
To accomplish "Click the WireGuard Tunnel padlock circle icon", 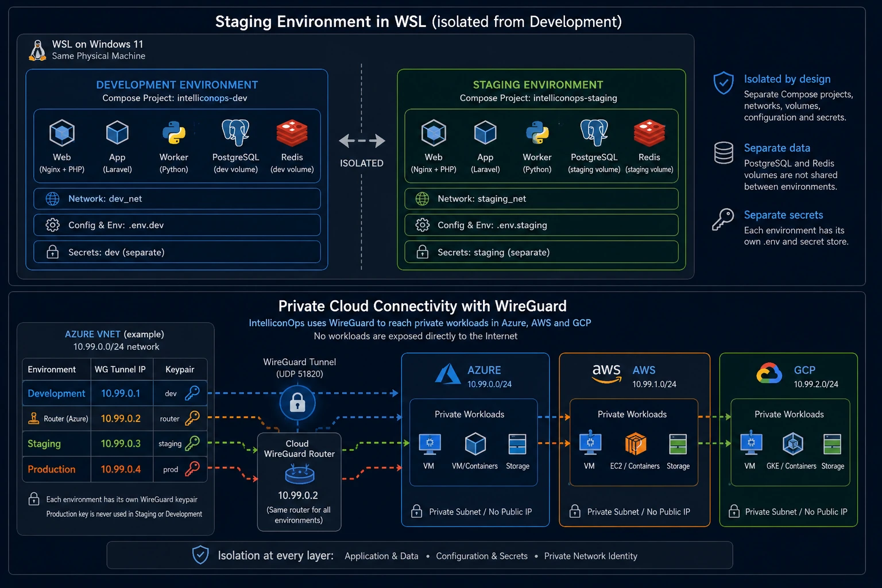I will (x=297, y=403).
